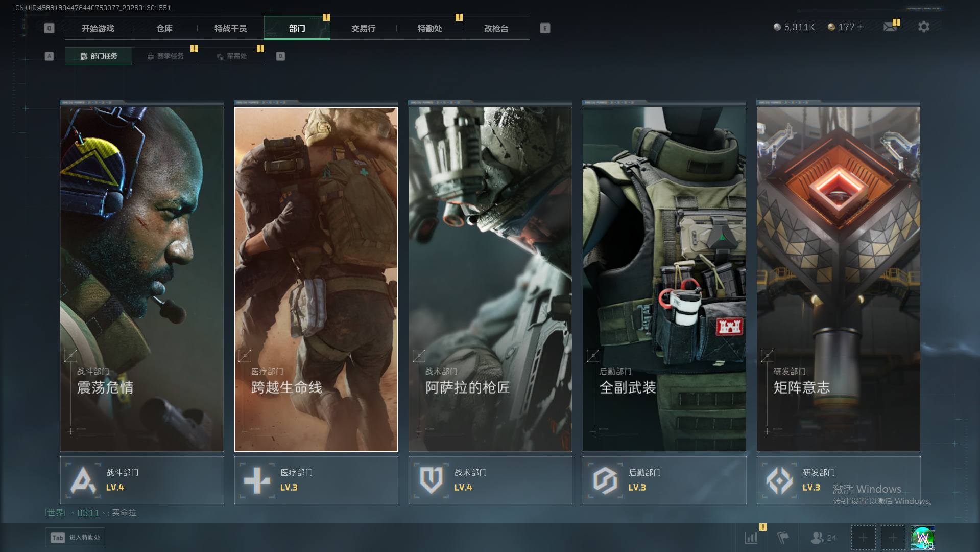Click the A key sub-tab hint icon
The width and height of the screenshot is (980, 552).
49,56
